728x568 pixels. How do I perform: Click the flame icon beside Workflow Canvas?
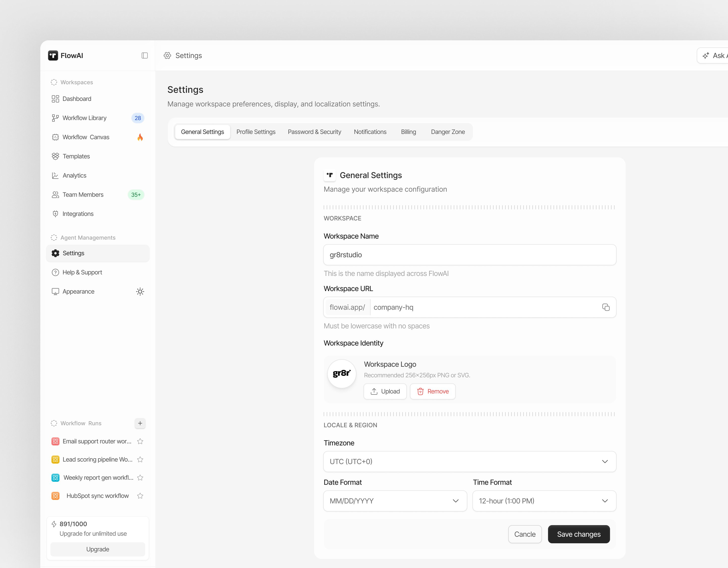tap(140, 137)
